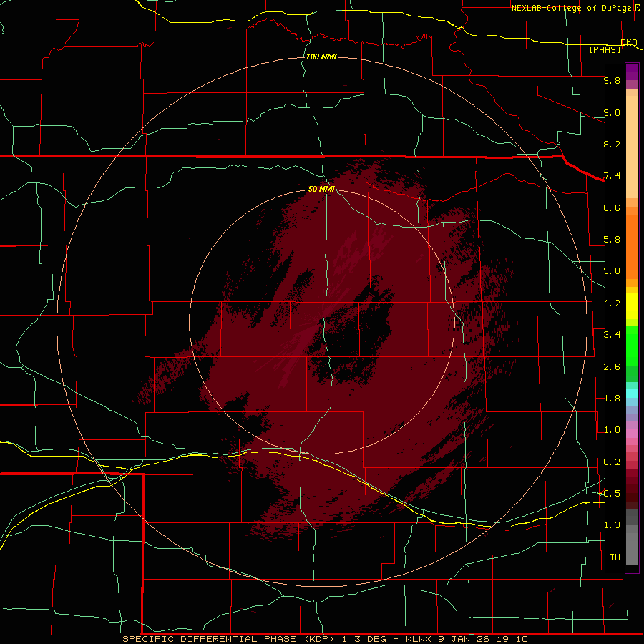The height and width of the screenshot is (644, 644).
Task: Click the NEXLAB-College of DuPage header text
Action: (x=571, y=8)
